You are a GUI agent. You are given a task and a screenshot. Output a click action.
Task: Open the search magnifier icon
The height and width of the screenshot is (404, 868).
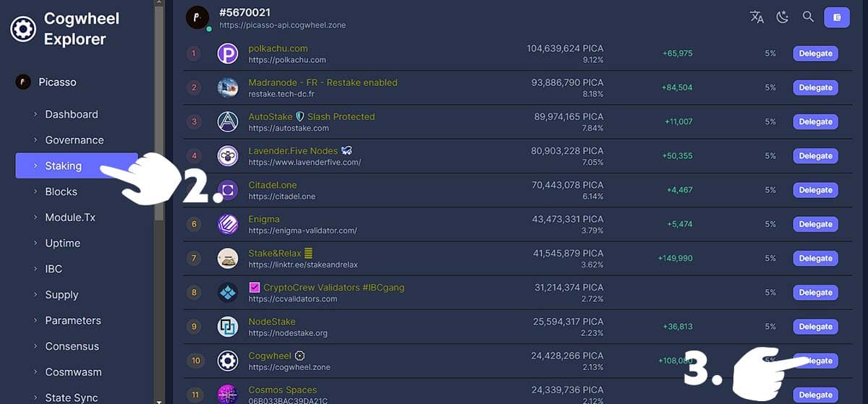(x=808, y=17)
